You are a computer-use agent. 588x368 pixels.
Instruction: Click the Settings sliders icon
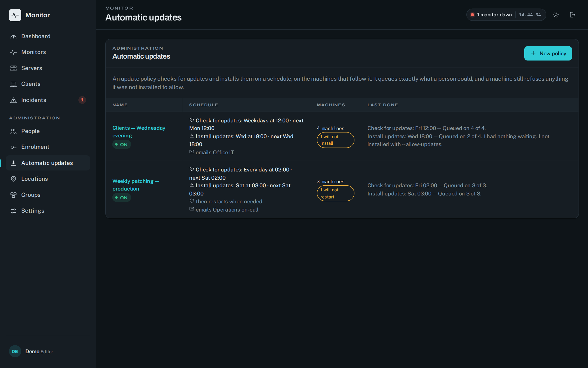tap(13, 211)
